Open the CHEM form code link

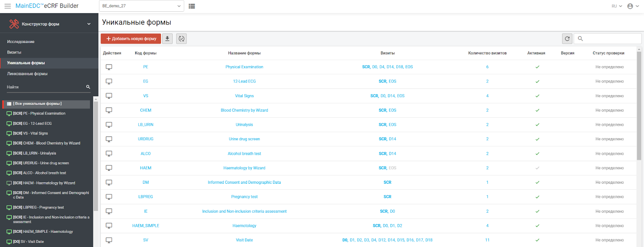(146, 110)
